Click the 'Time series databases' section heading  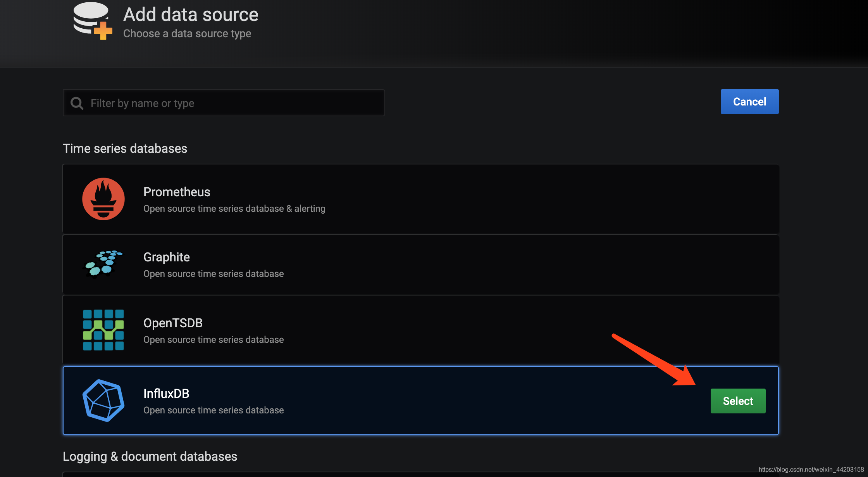tap(125, 149)
